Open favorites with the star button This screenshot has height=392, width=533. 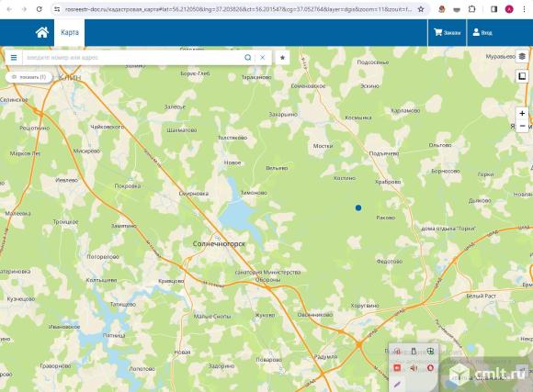[x=282, y=58]
